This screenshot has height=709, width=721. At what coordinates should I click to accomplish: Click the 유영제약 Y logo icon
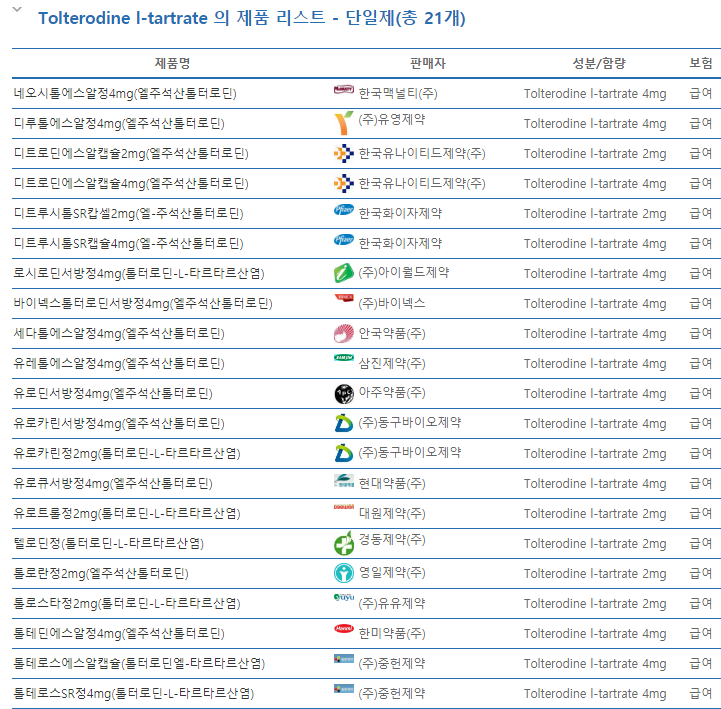[x=343, y=123]
